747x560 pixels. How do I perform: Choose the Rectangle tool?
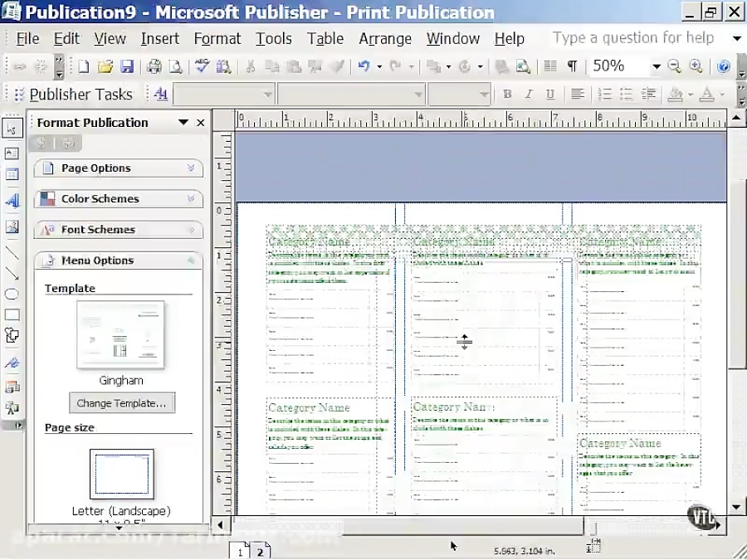(12, 315)
